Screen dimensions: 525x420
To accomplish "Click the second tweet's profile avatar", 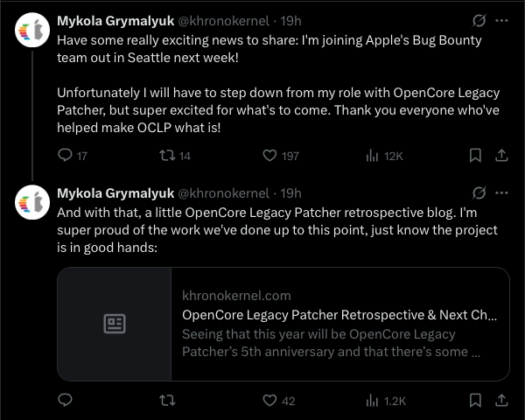I will click(31, 204).
